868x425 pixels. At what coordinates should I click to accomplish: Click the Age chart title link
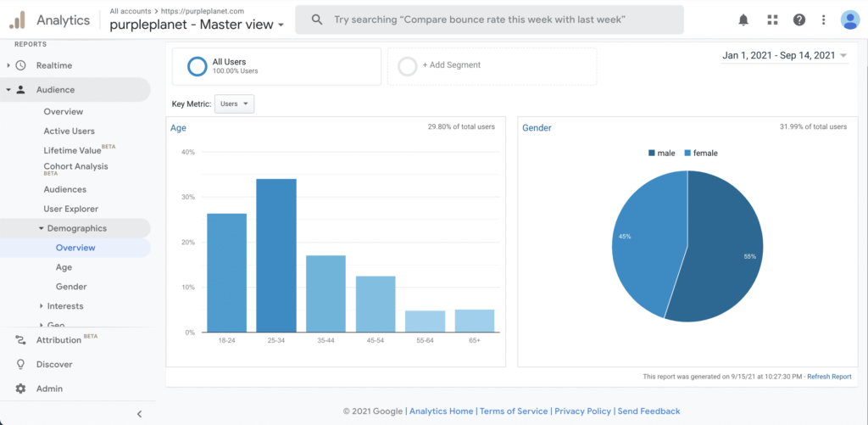coord(178,128)
